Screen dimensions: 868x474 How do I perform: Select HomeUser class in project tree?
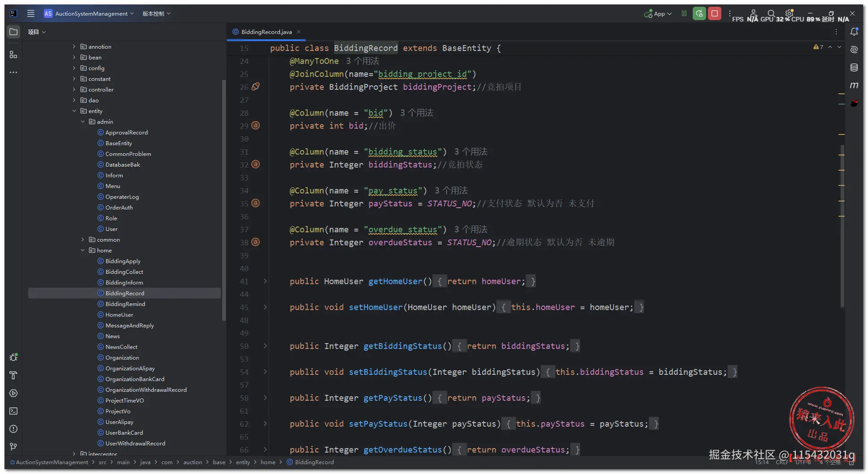click(x=119, y=315)
